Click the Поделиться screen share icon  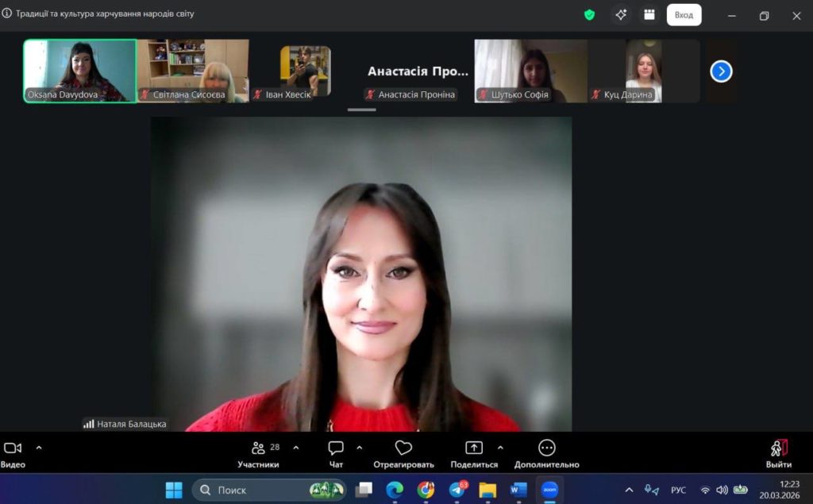pos(474,448)
